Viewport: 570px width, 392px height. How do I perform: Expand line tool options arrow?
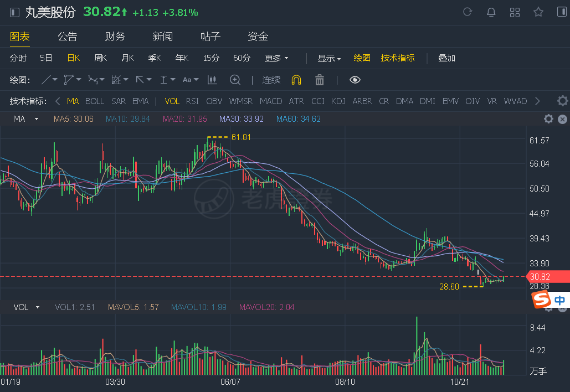(55, 80)
